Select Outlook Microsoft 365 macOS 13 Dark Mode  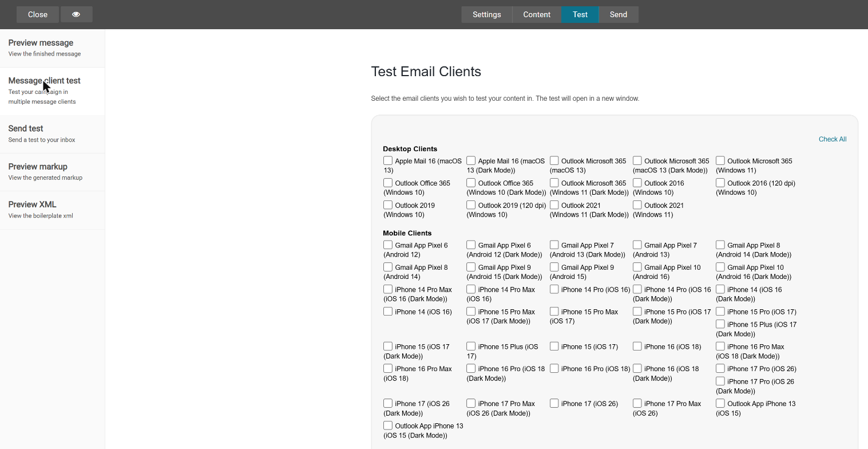point(637,161)
